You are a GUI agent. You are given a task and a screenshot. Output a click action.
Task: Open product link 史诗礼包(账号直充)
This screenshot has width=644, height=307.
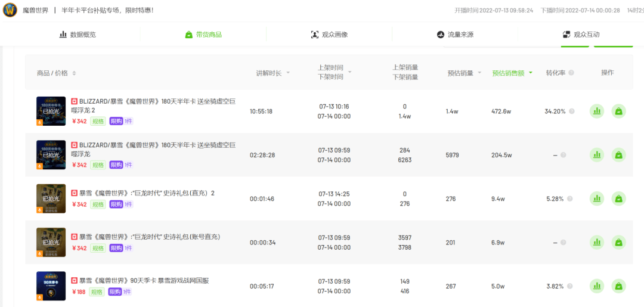pyautogui.click(x=150, y=237)
